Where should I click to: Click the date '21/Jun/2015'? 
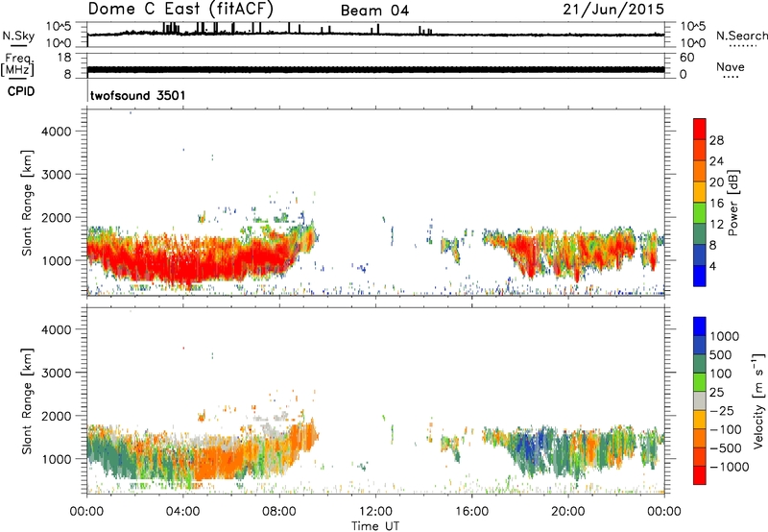613,10
